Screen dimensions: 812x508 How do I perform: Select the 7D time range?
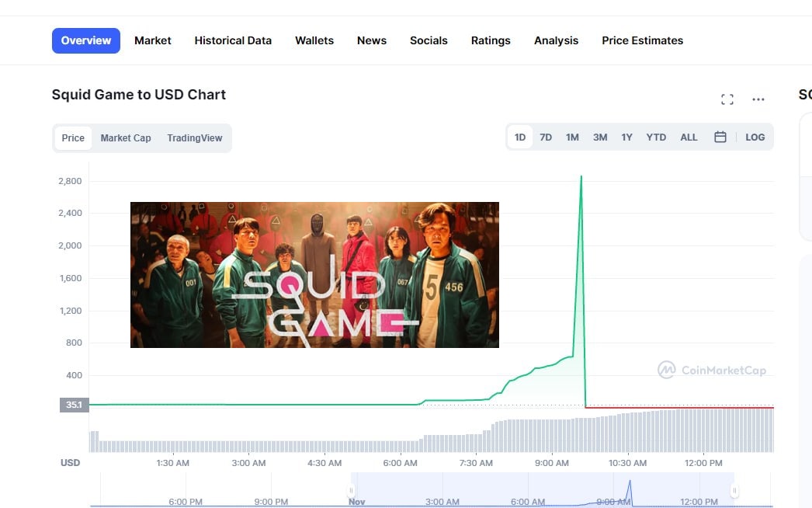(x=546, y=137)
